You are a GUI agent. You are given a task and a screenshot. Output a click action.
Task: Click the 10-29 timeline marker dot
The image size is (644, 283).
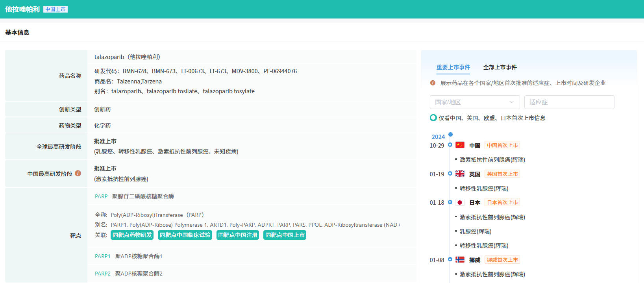tap(450, 145)
